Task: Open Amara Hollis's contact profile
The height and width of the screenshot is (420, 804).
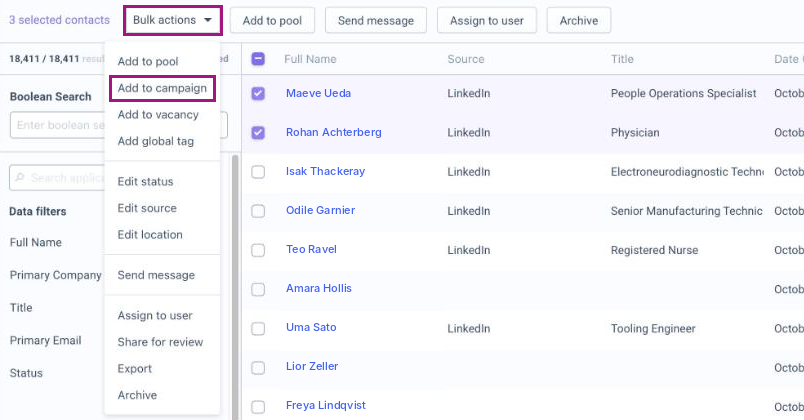Action: [319, 288]
